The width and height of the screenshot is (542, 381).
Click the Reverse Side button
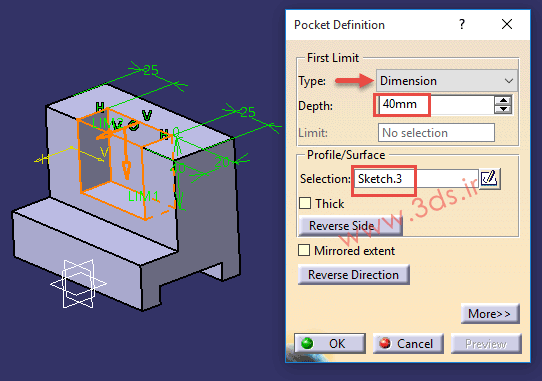point(351,226)
